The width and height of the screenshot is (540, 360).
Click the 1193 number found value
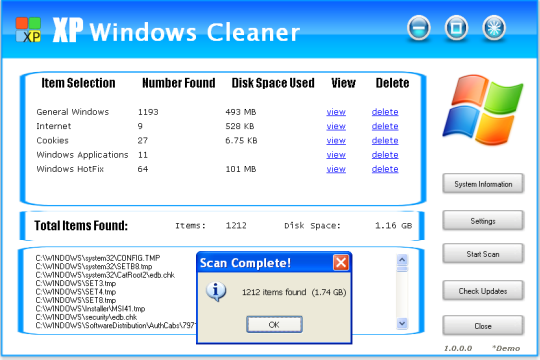click(x=148, y=112)
